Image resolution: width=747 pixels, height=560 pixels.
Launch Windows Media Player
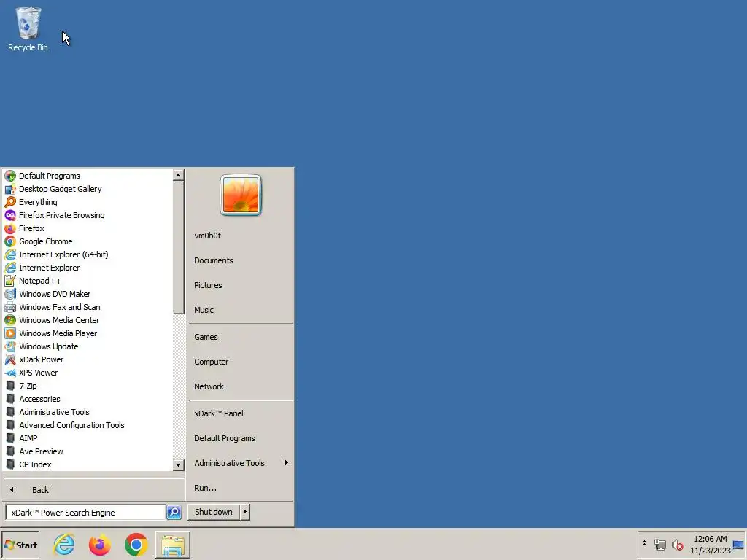pos(58,333)
